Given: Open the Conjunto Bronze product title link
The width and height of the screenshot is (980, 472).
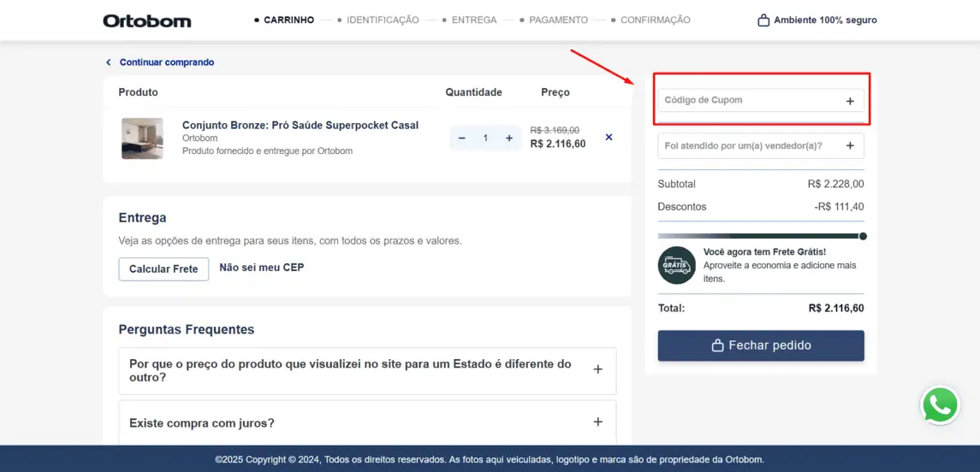Looking at the screenshot, I should click(x=300, y=125).
